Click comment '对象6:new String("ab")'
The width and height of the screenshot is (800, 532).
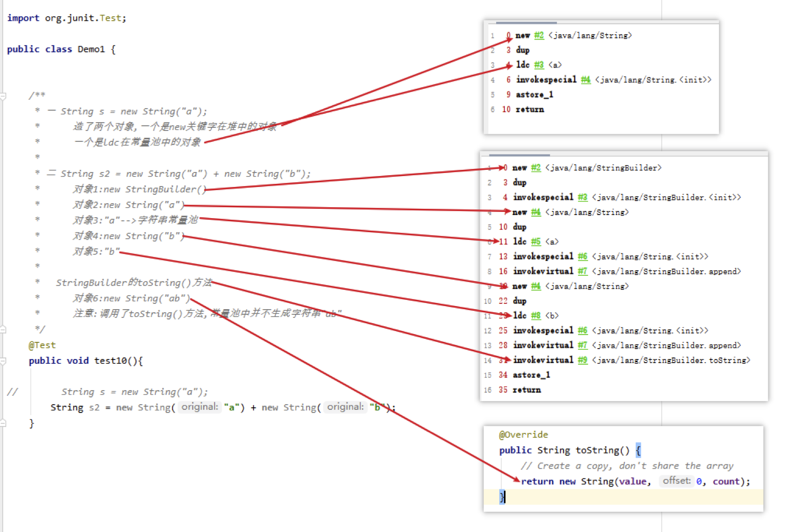coord(132,298)
